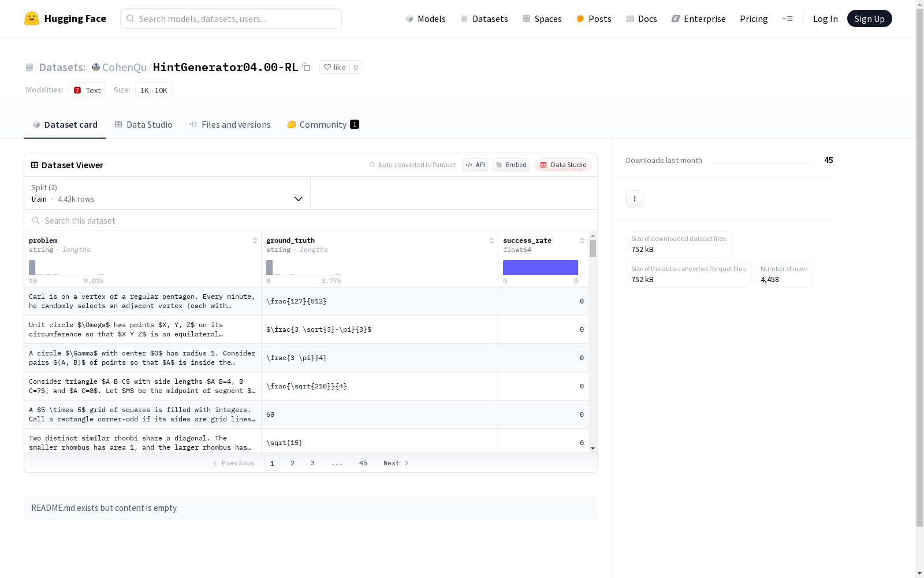
Task: Click the Previous page button
Action: tap(233, 463)
